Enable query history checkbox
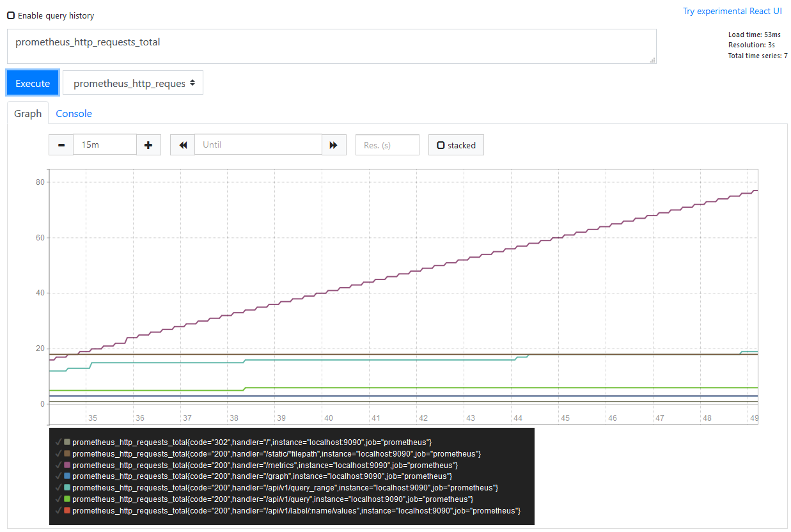 coord(11,15)
